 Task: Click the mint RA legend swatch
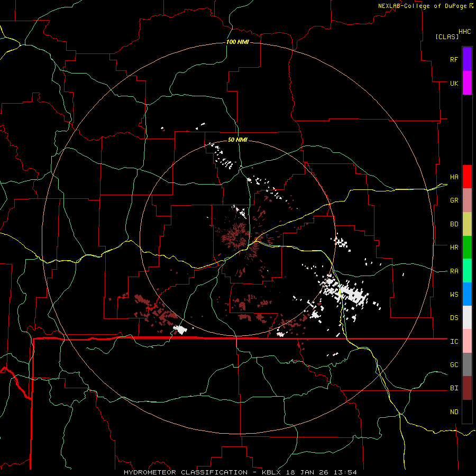(x=467, y=270)
